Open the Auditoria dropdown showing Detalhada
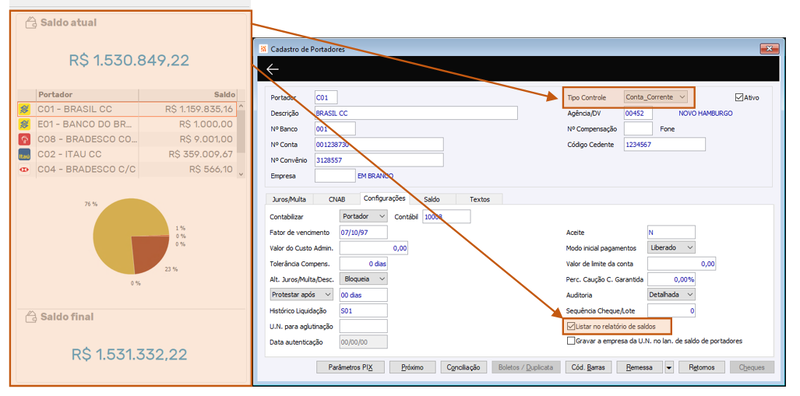The image size is (800, 396). click(x=671, y=294)
